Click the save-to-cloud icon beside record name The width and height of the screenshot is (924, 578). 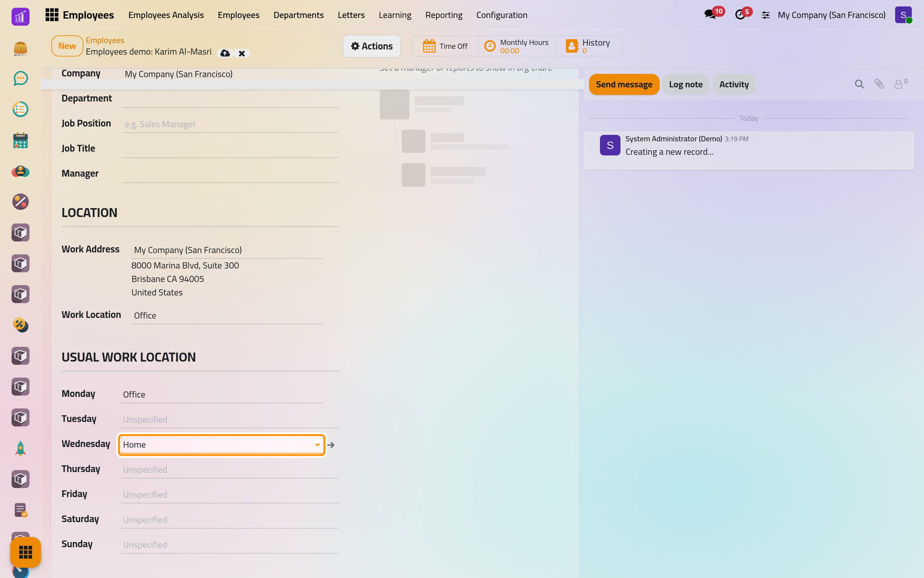pos(225,53)
